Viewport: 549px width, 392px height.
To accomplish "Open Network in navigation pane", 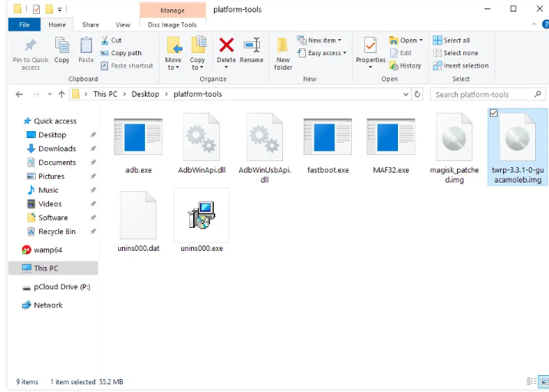I will 48,305.
